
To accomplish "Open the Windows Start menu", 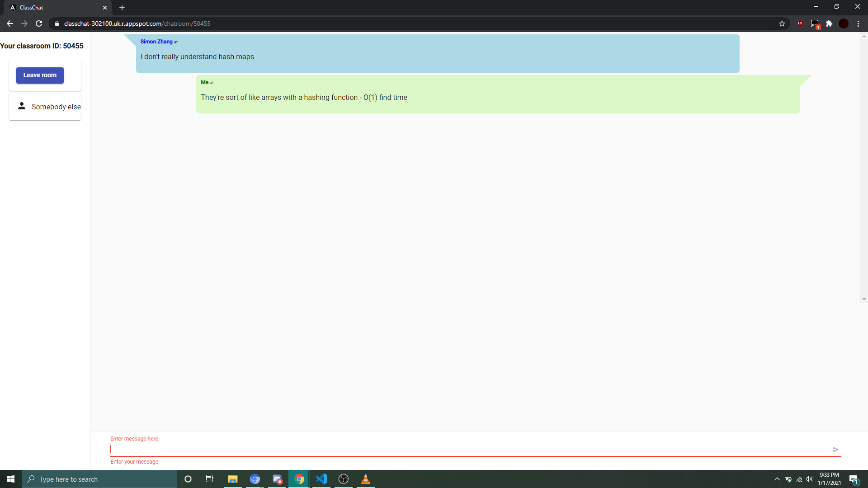I will [x=11, y=479].
